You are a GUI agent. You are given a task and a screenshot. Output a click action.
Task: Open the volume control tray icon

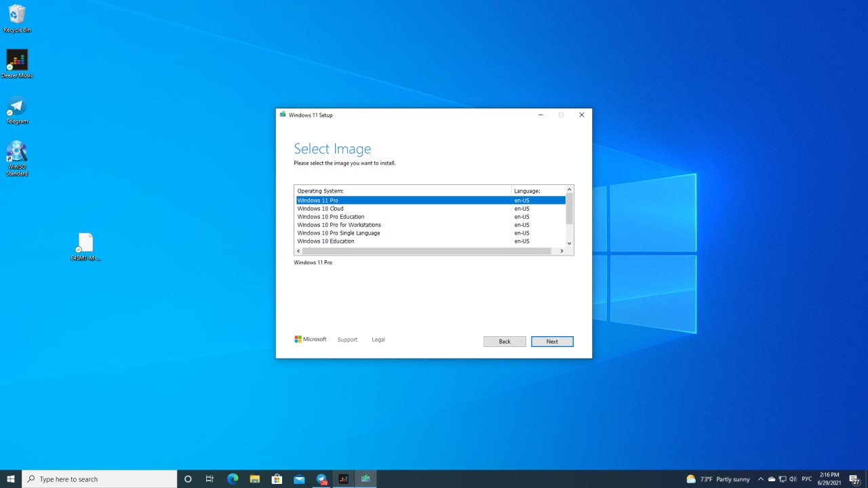(793, 479)
